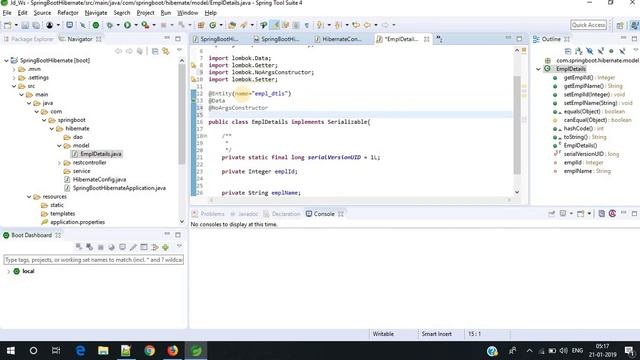Open the New file toolbar icon
This screenshot has height=360, width=640.
8,25
